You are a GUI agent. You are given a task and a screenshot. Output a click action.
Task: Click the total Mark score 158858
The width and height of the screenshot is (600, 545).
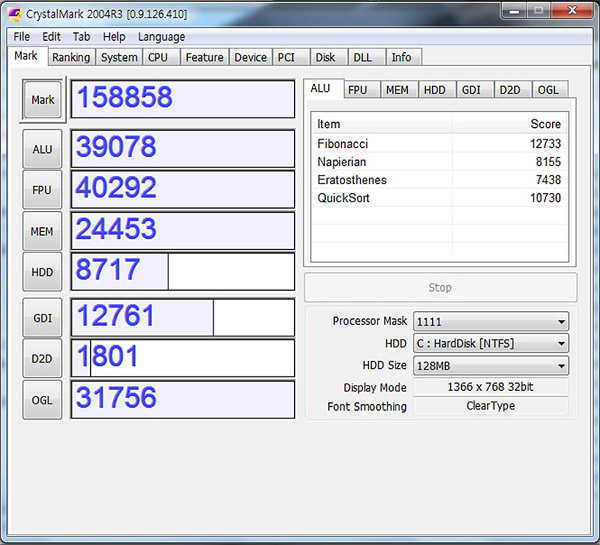[183, 99]
